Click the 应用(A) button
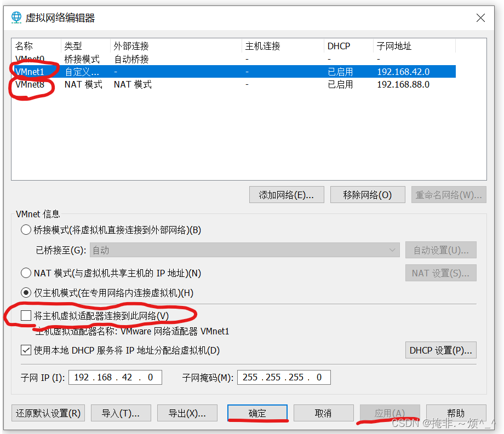The width and height of the screenshot is (504, 434). (x=390, y=413)
